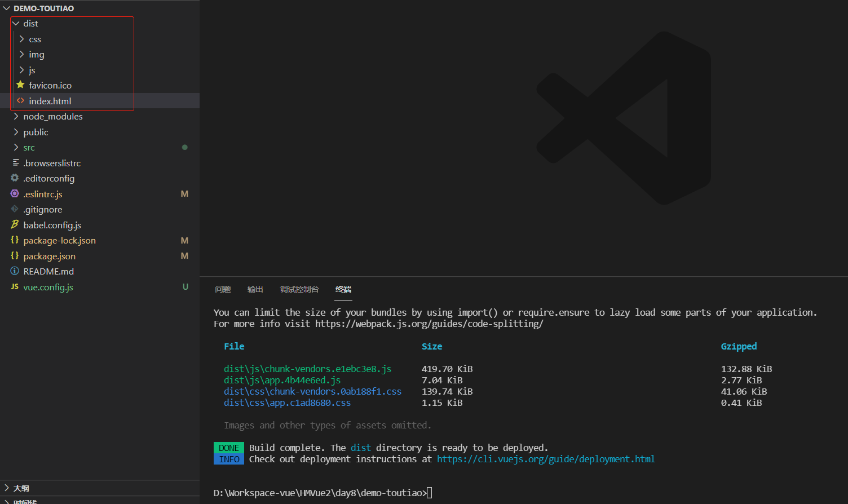
Task: Expand the img folder
Action: tap(21, 55)
